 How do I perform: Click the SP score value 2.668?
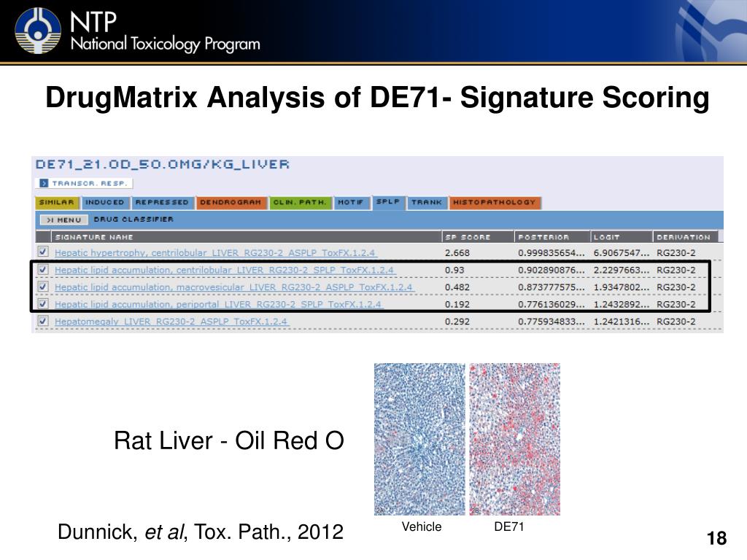(x=457, y=253)
